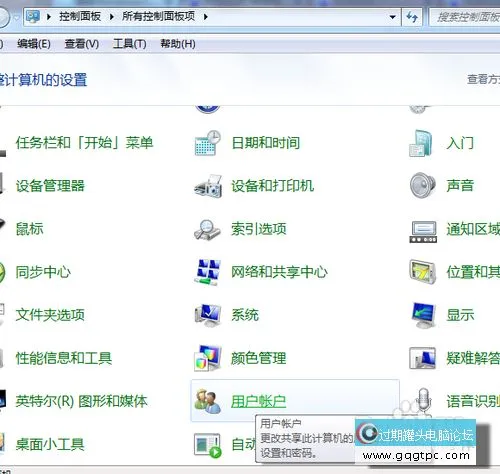Viewport: 500px width, 474px height.
Task: Open the Speech Recognition (语音识别) microphone icon
Action: point(423,399)
